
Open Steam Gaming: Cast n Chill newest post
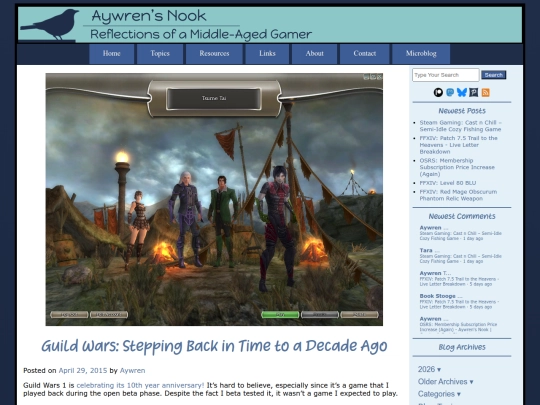(x=460, y=126)
